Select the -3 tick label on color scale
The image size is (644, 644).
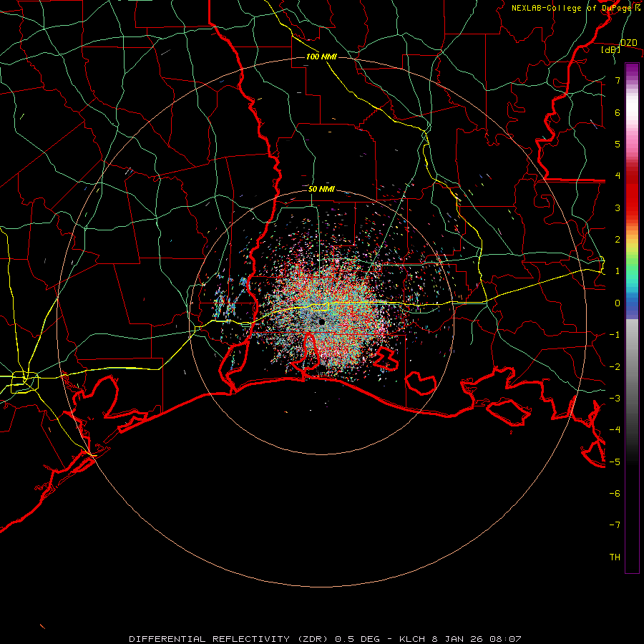pyautogui.click(x=615, y=398)
